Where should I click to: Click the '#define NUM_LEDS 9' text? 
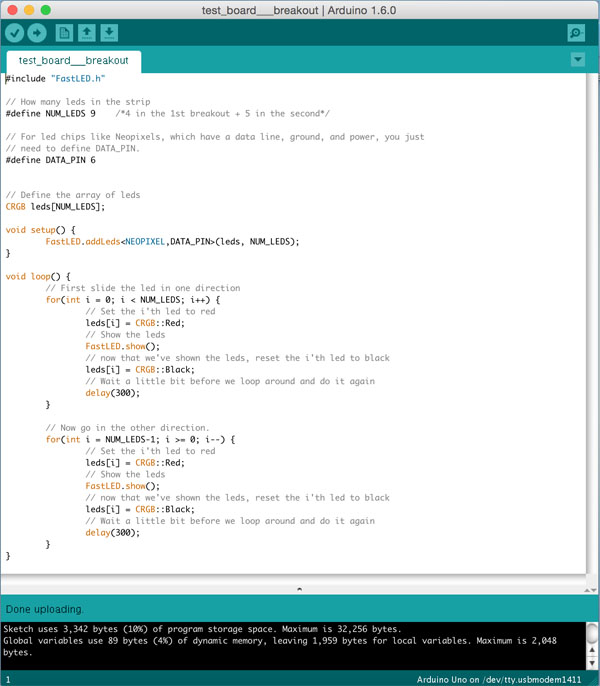tap(50, 114)
